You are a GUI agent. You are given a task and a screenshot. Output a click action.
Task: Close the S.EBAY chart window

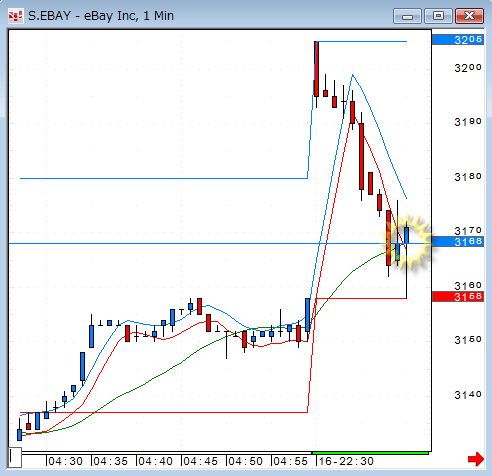pyautogui.click(x=469, y=16)
